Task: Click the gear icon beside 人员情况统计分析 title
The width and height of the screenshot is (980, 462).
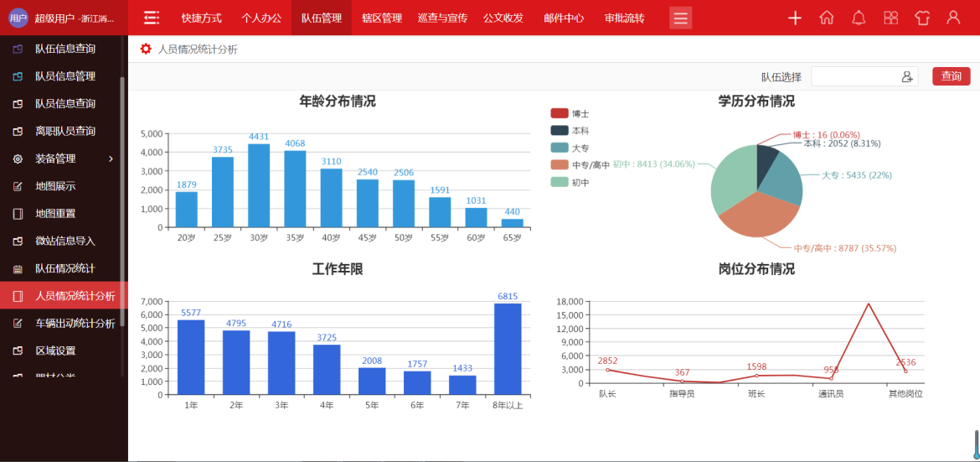Action: 146,49
